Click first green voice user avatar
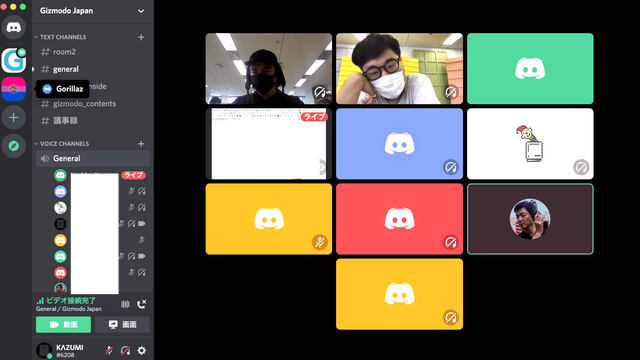640x360 pixels. [x=60, y=175]
